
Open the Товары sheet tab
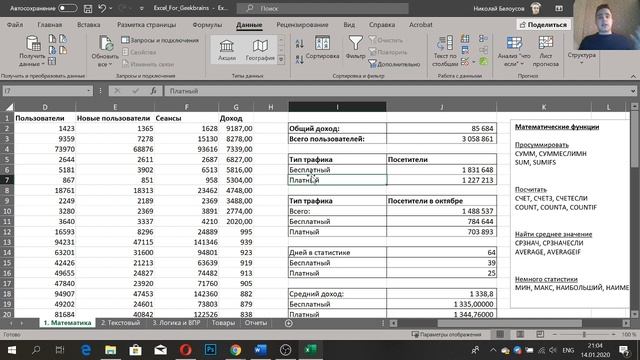tap(223, 323)
